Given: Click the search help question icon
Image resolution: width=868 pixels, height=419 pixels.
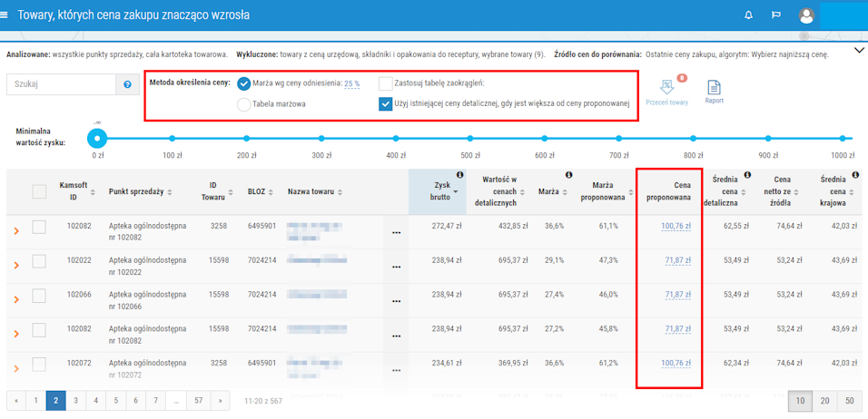Looking at the screenshot, I should coord(128,84).
